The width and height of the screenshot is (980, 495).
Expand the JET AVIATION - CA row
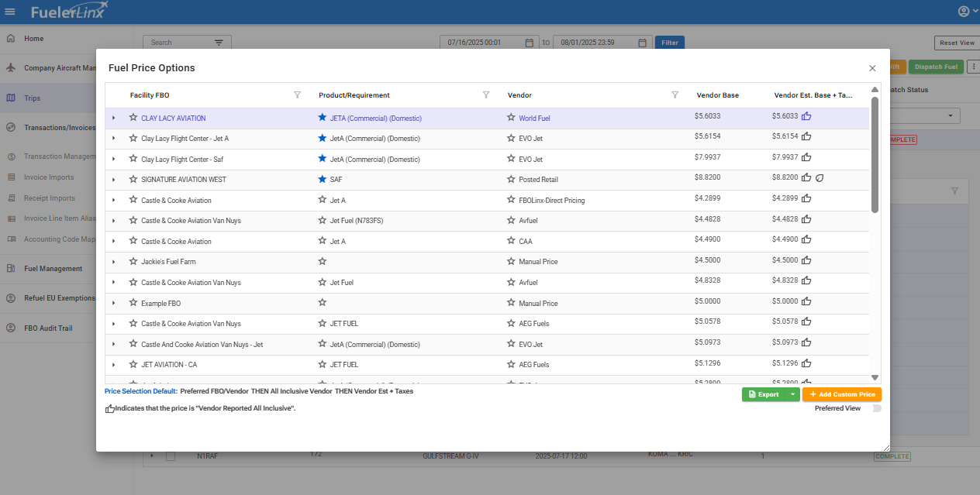[113, 364]
